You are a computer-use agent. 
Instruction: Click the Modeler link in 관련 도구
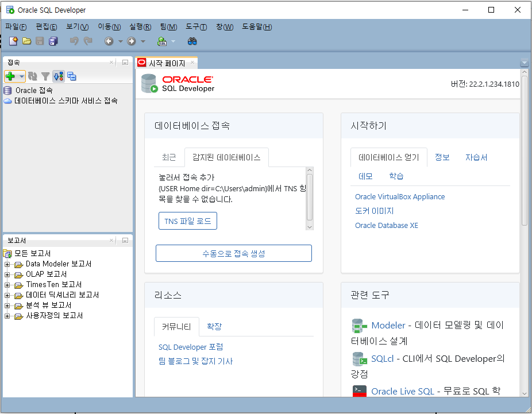[388, 326]
